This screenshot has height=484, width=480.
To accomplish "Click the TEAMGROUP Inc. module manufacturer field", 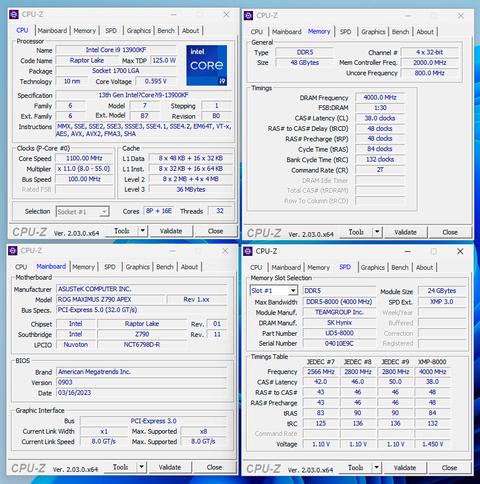I will tap(339, 312).
